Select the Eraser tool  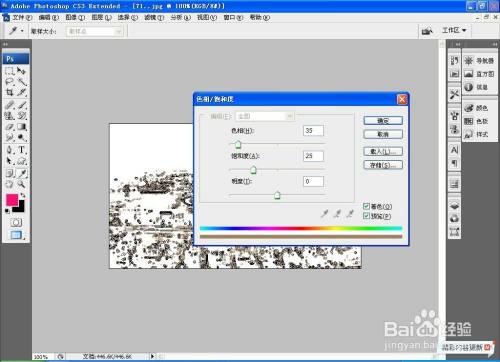[9, 127]
